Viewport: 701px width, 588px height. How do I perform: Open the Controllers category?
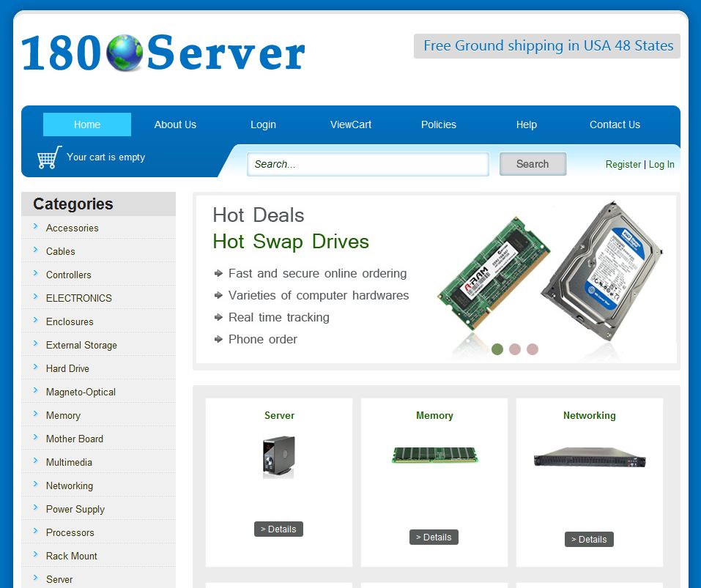coord(69,275)
